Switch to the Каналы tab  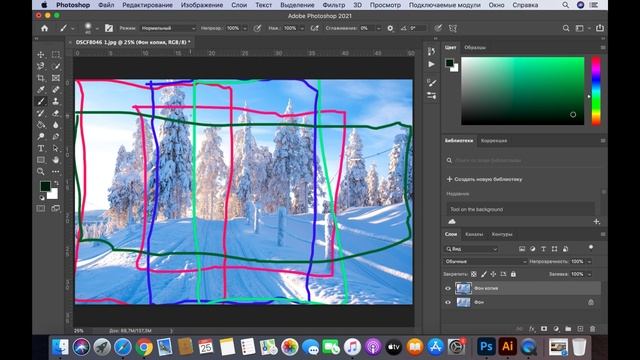(x=474, y=234)
